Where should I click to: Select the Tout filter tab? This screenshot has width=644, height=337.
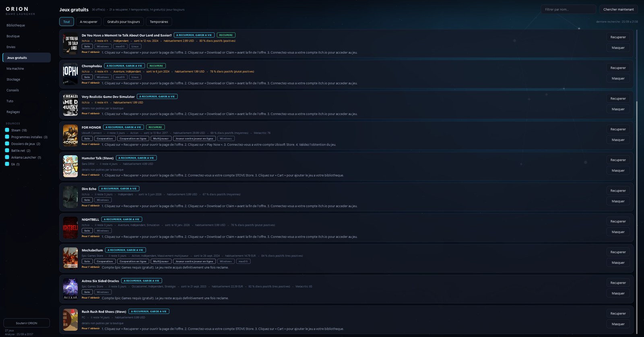point(66,22)
